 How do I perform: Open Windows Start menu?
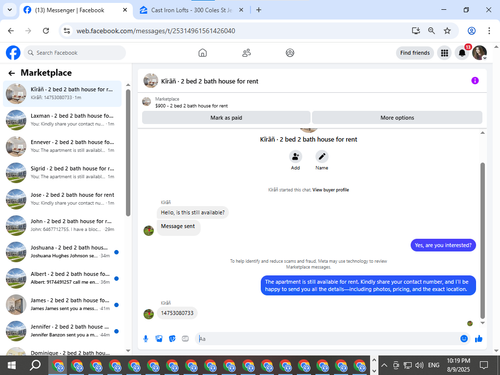[12, 366]
